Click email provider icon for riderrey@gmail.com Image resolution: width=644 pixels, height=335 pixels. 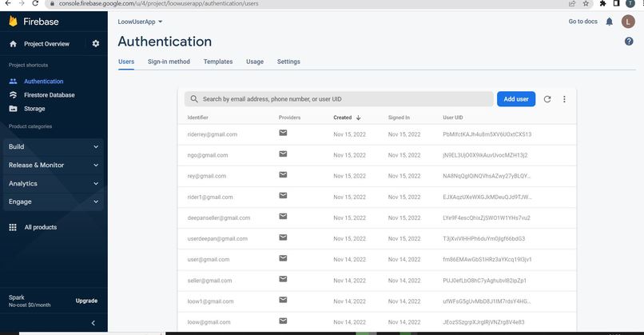(283, 133)
